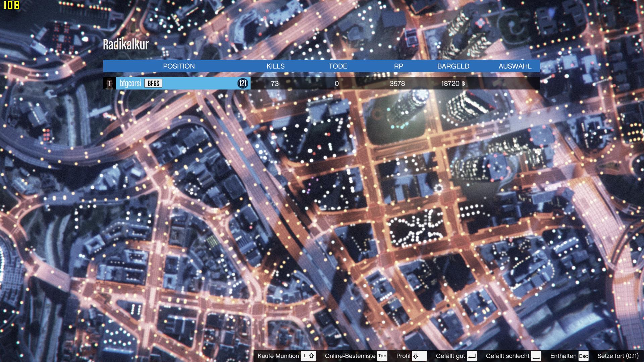Click the L Shift key icon
Viewport: 644px width, 362px height.
click(x=308, y=356)
